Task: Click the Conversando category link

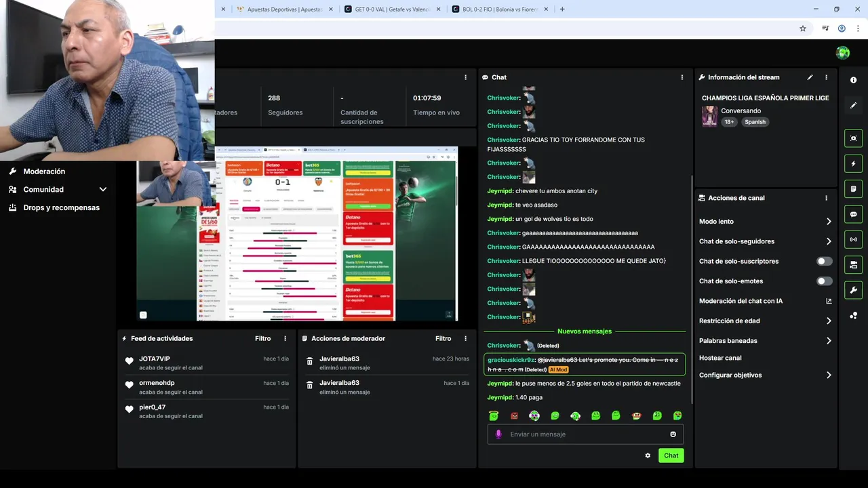Action: click(x=741, y=110)
